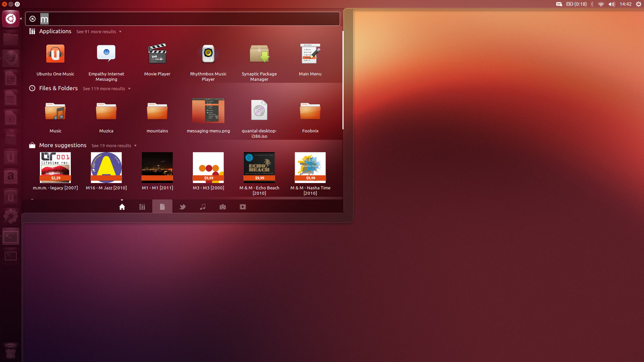Open Synaptic Package Manager
644x362 pixels.
click(259, 53)
